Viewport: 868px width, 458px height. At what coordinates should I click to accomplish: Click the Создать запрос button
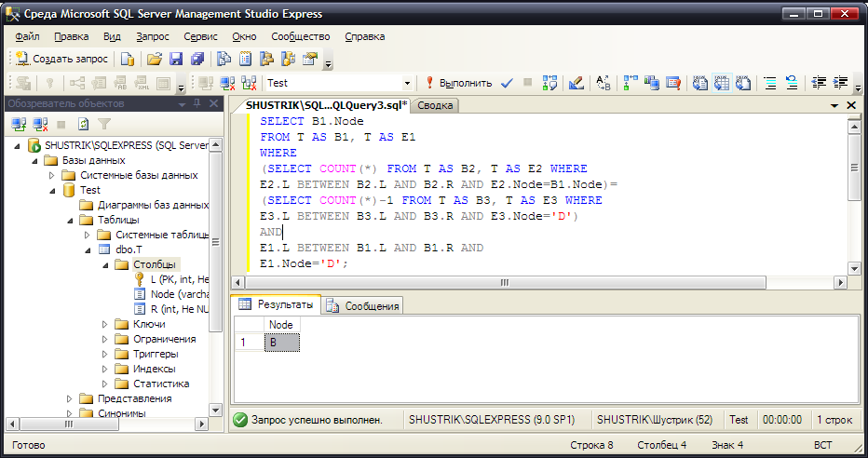(x=61, y=59)
